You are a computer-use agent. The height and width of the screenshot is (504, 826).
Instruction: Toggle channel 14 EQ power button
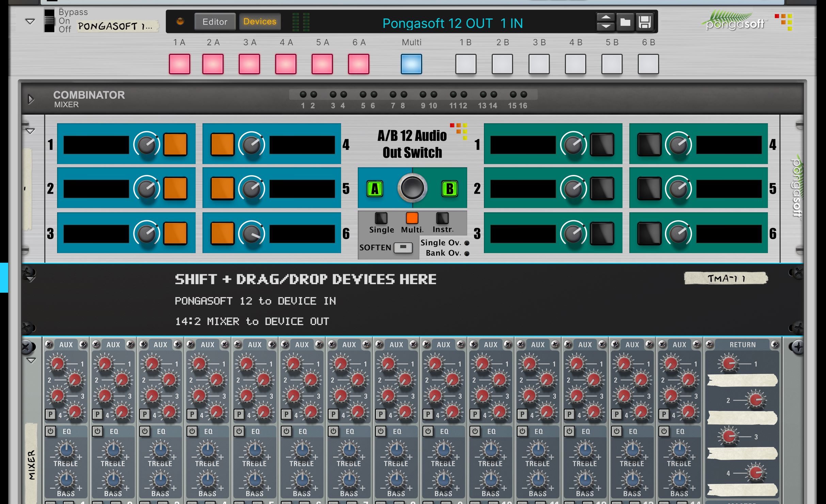coord(664,432)
